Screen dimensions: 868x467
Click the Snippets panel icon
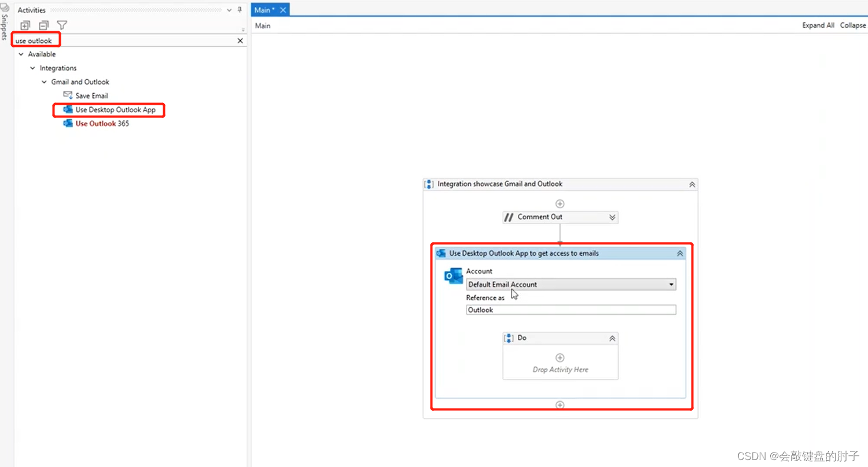click(x=5, y=8)
